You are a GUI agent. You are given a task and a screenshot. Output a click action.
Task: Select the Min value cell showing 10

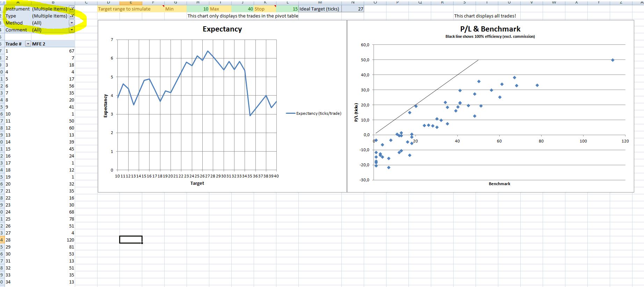coord(198,9)
